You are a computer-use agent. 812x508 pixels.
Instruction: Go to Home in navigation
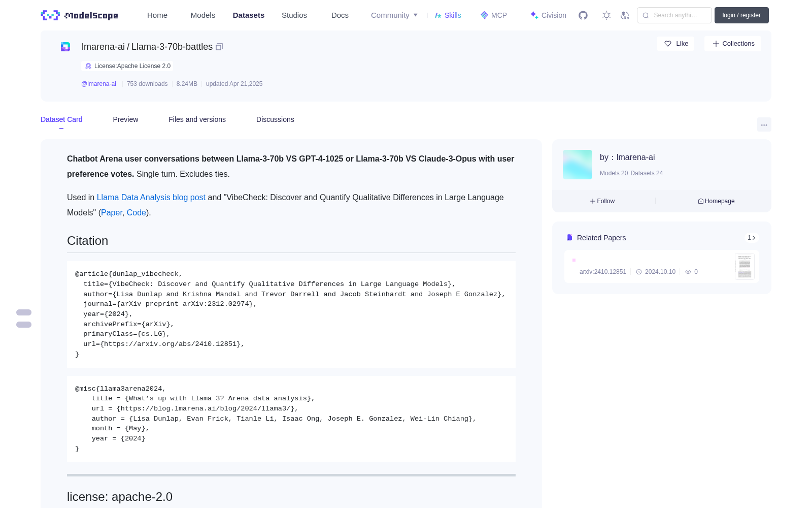pyautogui.click(x=157, y=15)
